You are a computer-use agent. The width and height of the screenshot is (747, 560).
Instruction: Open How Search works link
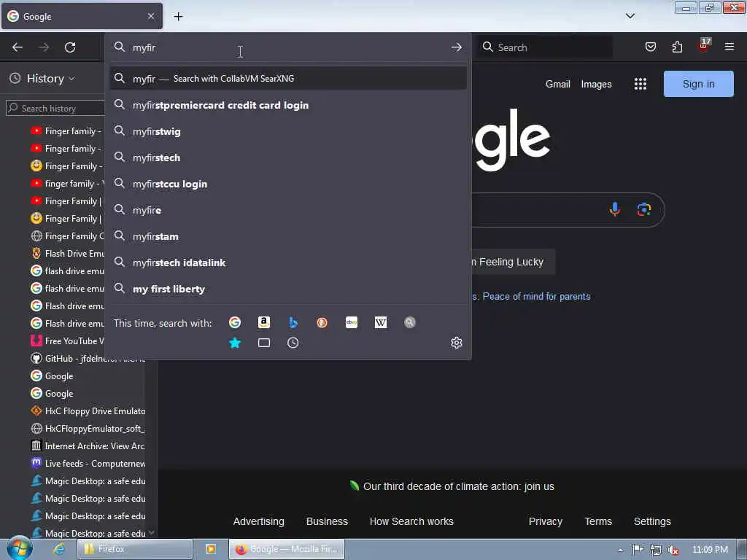[411, 521]
